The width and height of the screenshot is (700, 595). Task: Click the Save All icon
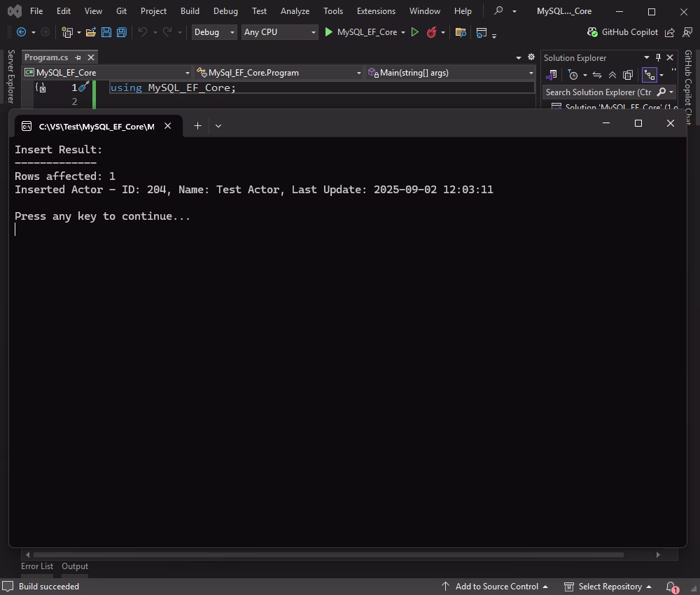(x=120, y=32)
